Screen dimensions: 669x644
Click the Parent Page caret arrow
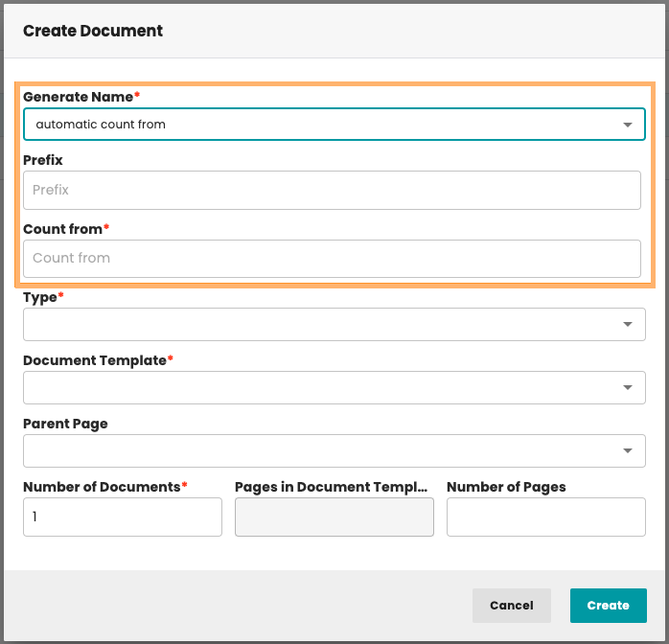627,451
